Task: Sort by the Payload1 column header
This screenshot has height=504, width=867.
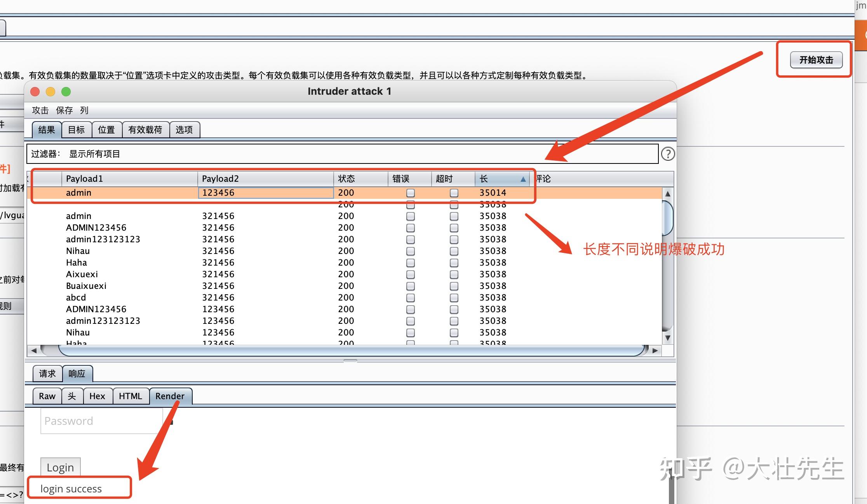Action: point(130,179)
